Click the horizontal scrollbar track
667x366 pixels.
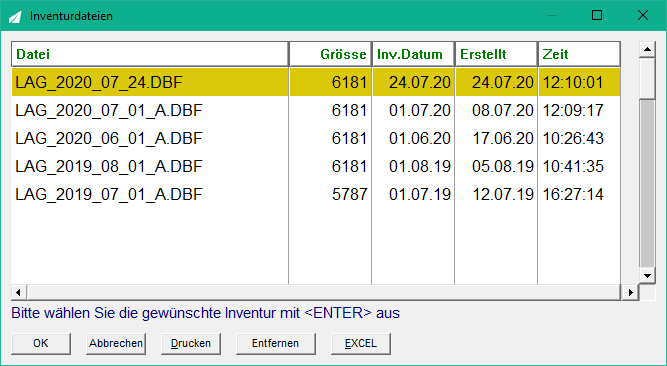pyautogui.click(x=325, y=292)
